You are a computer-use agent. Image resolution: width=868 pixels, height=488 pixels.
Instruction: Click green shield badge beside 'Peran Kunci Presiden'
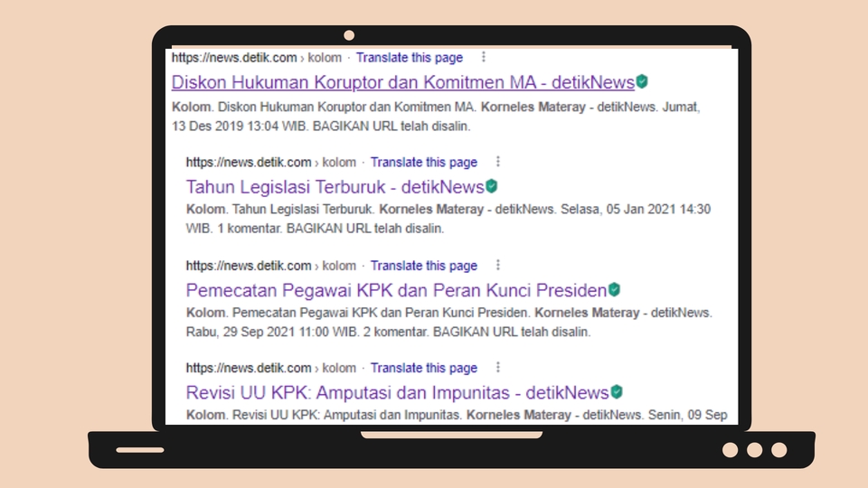(x=615, y=290)
